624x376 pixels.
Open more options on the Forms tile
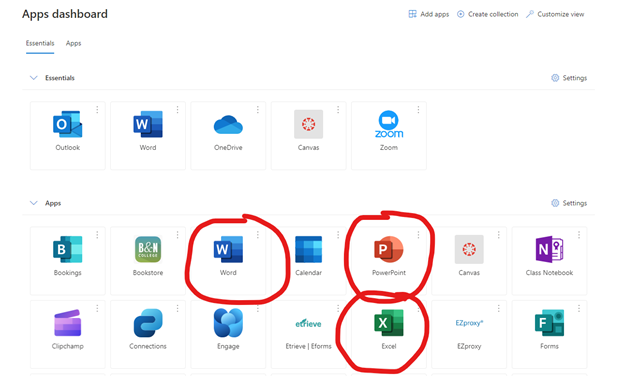coord(579,308)
